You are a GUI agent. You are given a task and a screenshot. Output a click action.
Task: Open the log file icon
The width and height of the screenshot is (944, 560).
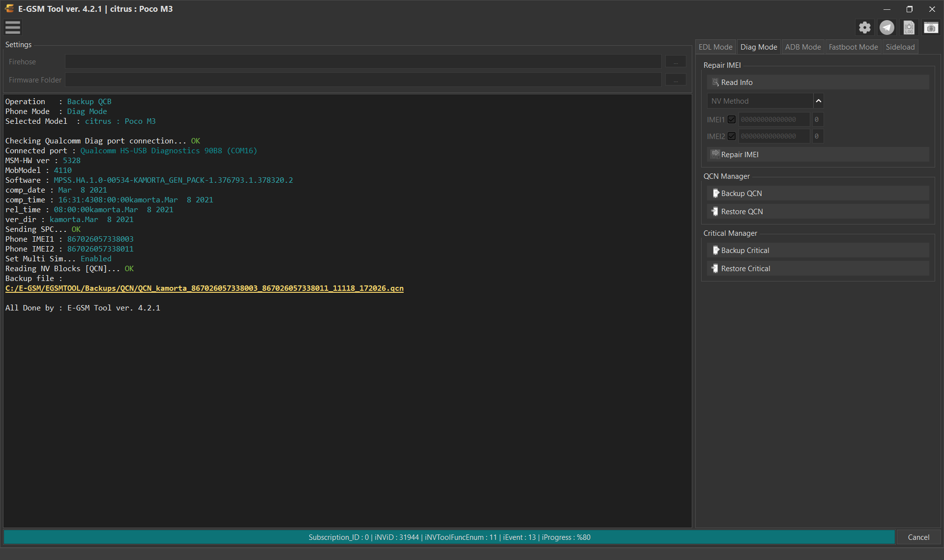[909, 28]
